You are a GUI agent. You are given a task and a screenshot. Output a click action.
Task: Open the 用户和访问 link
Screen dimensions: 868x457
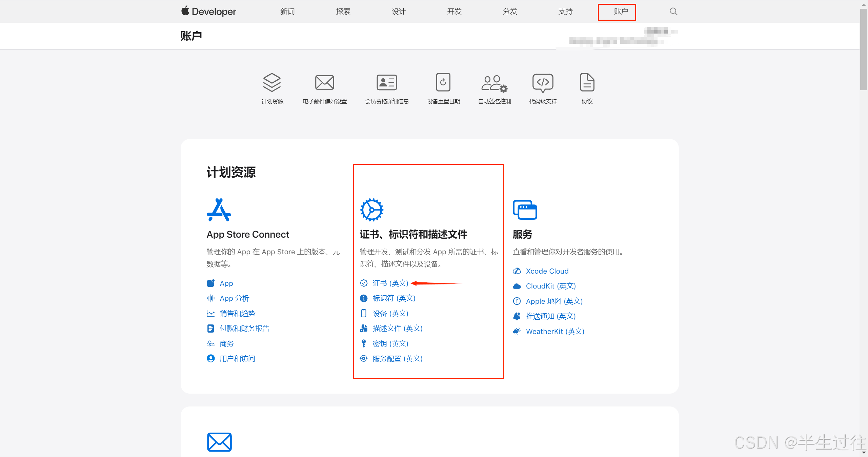[238, 358]
